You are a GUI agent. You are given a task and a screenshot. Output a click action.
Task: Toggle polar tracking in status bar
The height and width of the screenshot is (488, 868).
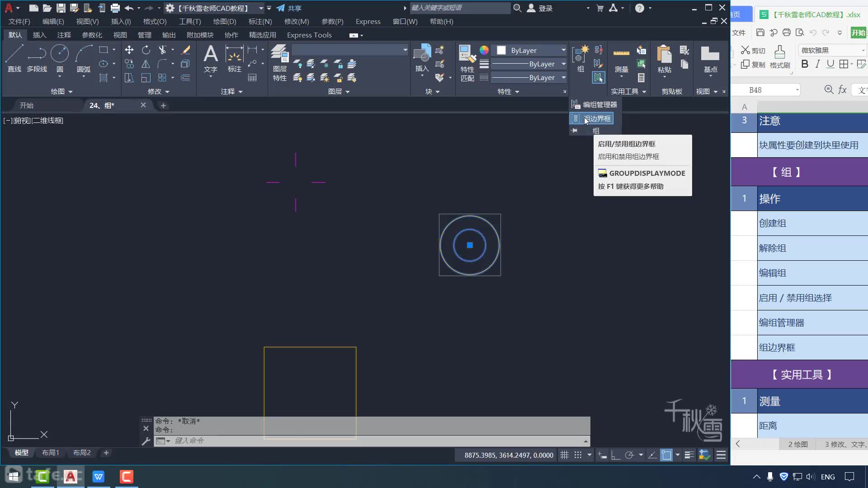[x=629, y=455]
